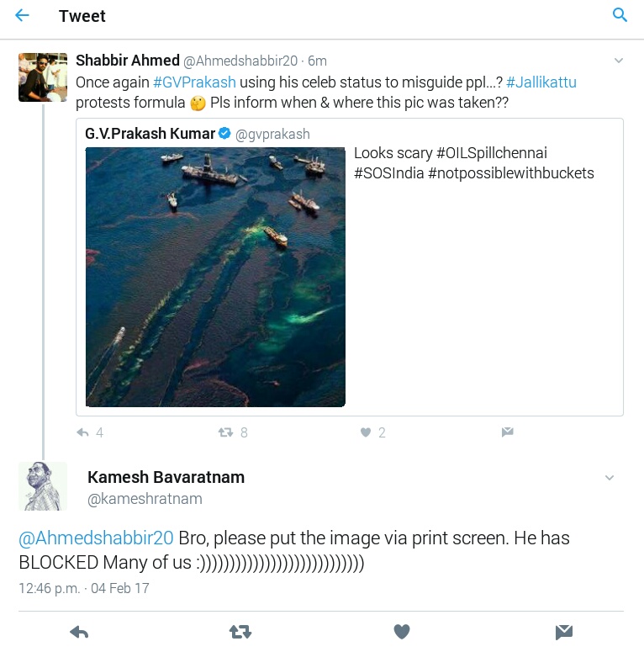Open the #Jallikattu hashtag link
The width and height of the screenshot is (644, 652).
point(541,82)
